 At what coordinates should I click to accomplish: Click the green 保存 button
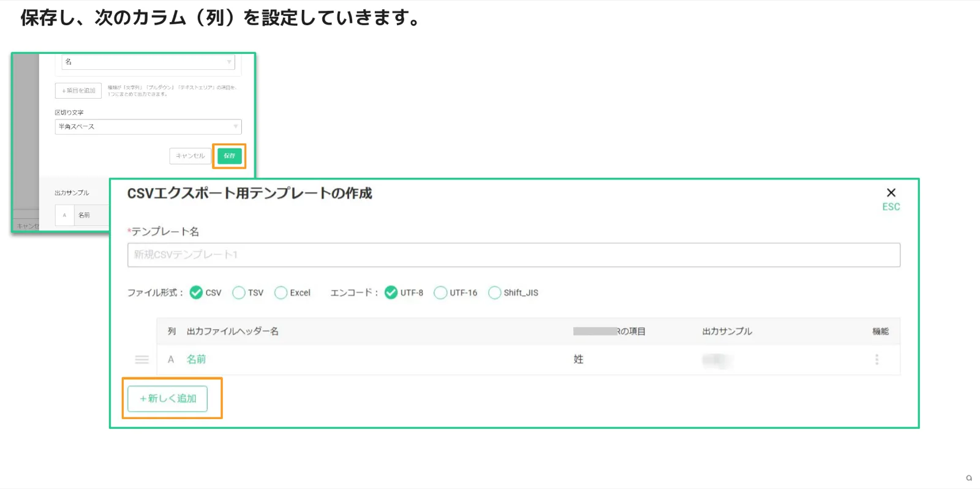coord(230,156)
